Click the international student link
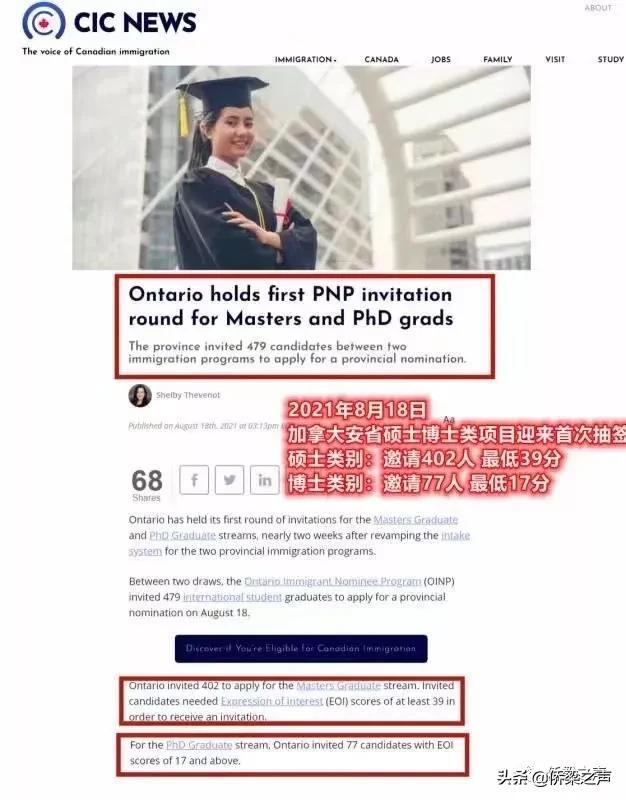 (232, 597)
